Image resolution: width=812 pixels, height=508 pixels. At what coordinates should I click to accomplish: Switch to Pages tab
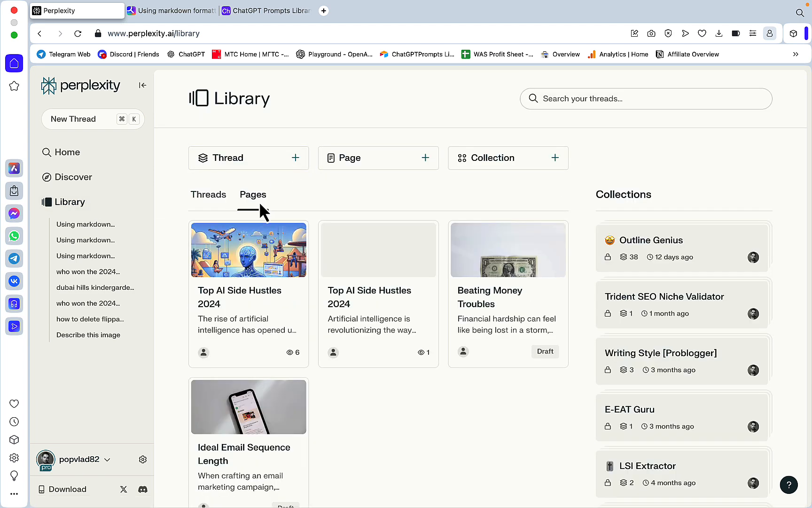(x=253, y=194)
